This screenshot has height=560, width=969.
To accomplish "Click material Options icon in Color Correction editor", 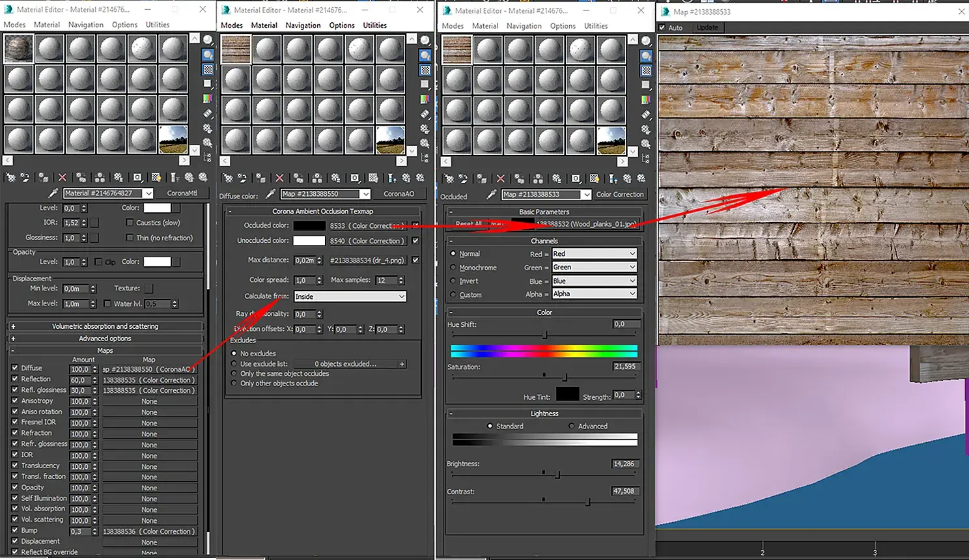I will pyautogui.click(x=645, y=130).
